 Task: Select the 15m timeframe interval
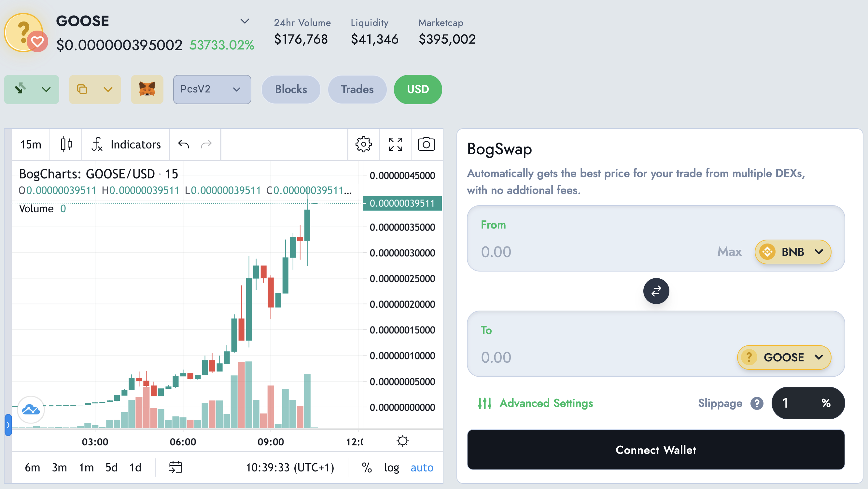click(x=30, y=144)
